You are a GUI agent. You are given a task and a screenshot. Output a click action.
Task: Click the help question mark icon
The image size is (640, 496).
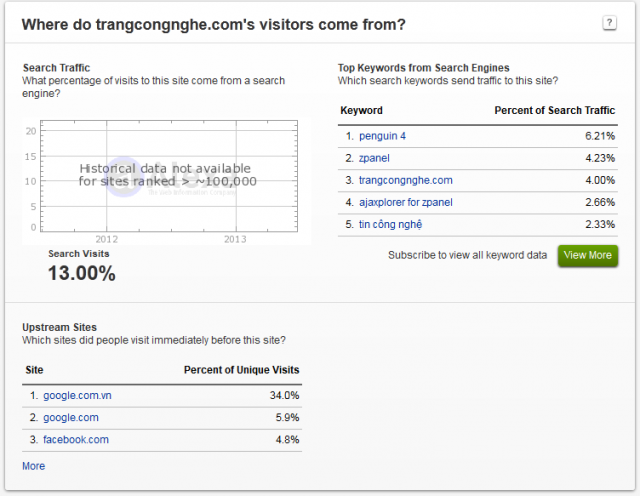pos(610,23)
